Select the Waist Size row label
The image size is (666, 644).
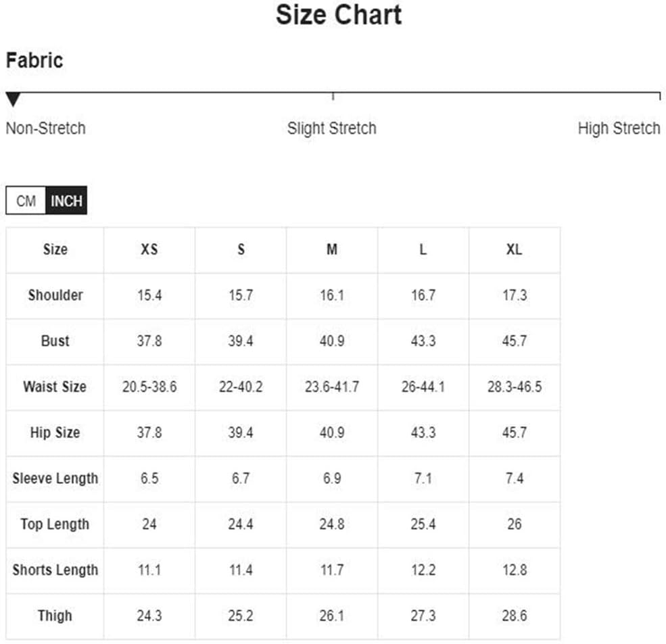pos(55,387)
